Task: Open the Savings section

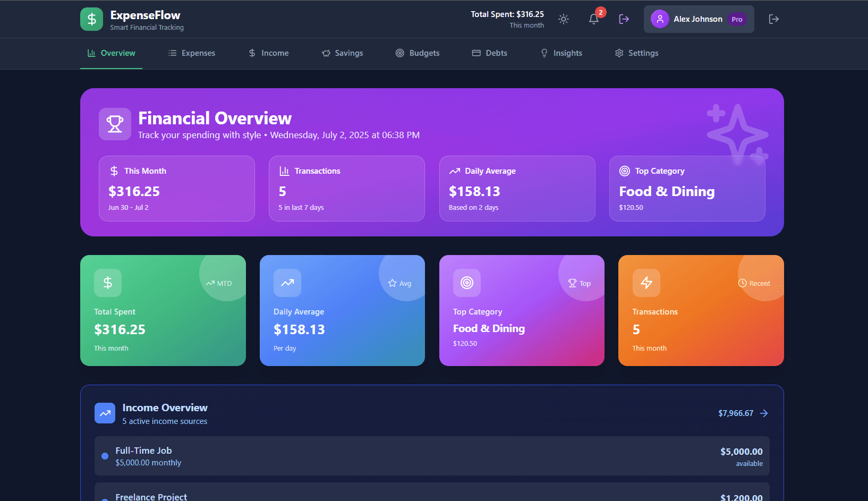Action: click(x=343, y=53)
